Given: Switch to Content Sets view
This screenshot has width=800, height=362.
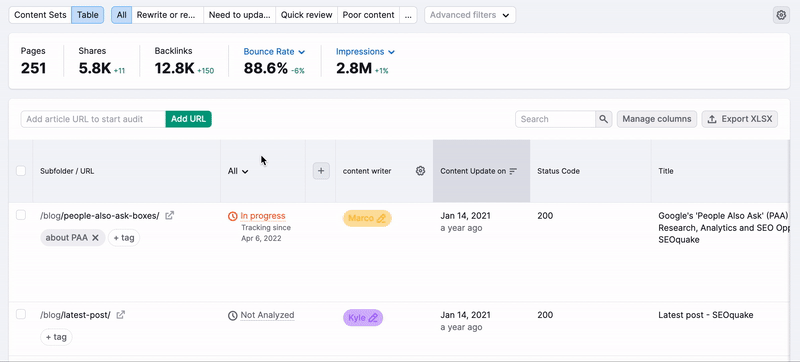Looking at the screenshot, I should click(x=40, y=15).
